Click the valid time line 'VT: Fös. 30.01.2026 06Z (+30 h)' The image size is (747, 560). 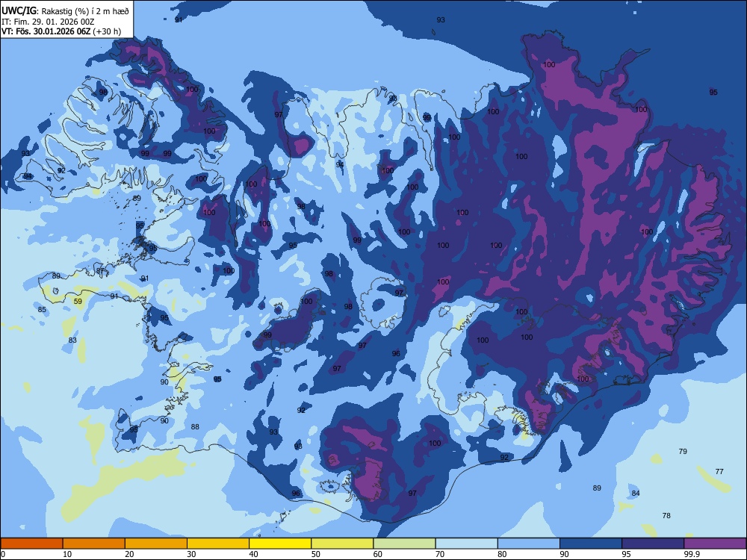[61, 31]
